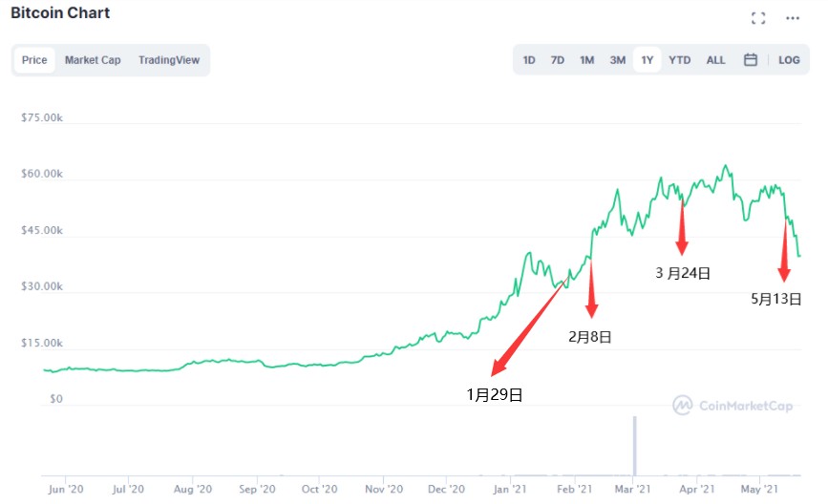Show the ALL time range
This screenshot has height=504, width=828.
pos(715,60)
